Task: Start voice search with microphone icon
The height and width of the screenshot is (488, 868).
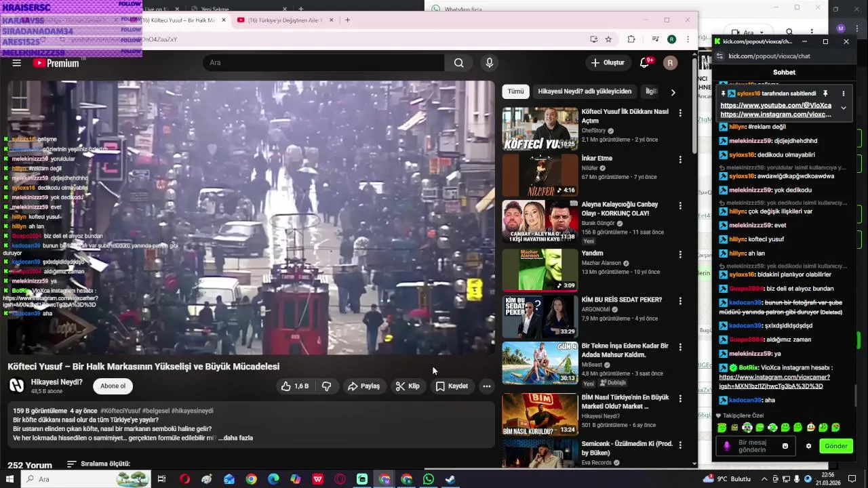Action: (490, 63)
